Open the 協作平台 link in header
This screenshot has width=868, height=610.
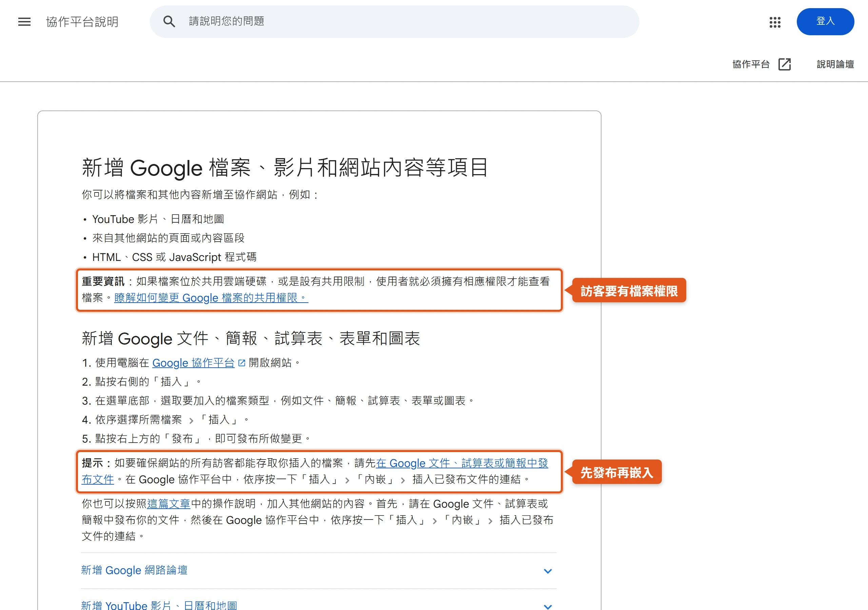751,64
